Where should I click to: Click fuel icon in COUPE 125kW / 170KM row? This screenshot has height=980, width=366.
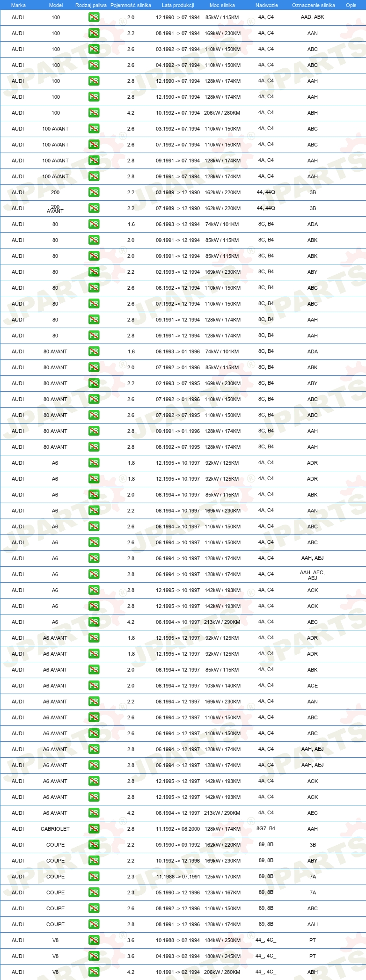click(x=94, y=877)
